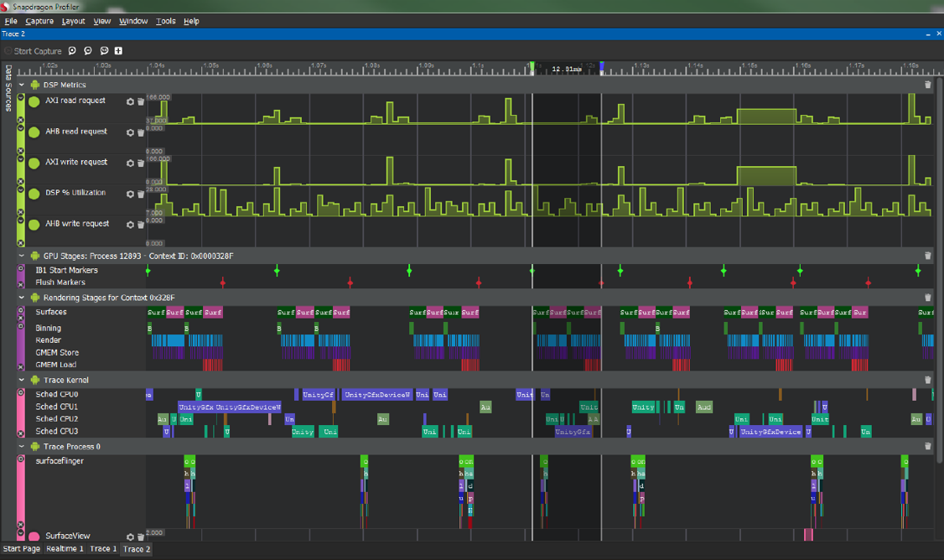Toggle the AHB write request color dot
The height and width of the screenshot is (560, 944).
[x=34, y=225]
